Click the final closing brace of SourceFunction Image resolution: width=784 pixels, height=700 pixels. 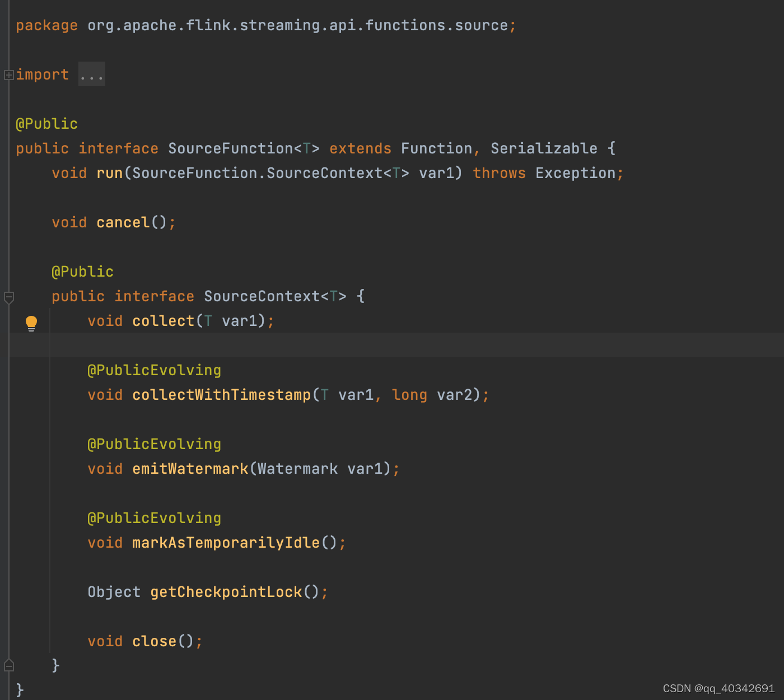point(20,690)
